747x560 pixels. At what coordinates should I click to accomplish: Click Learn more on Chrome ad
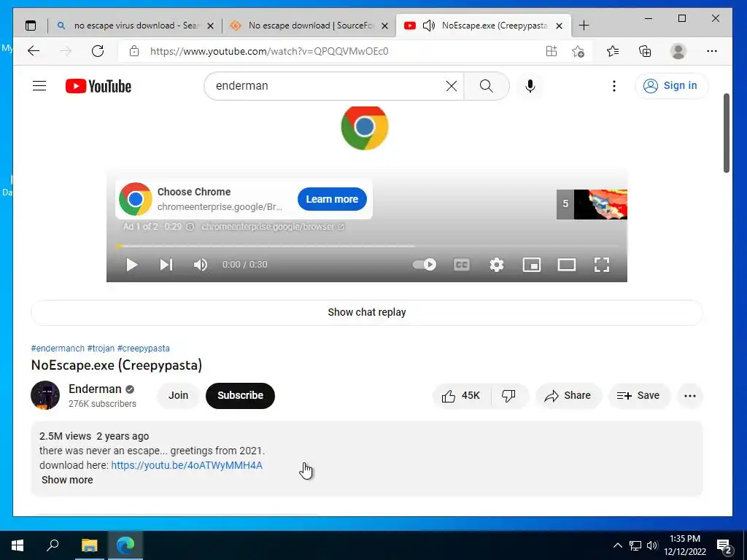click(x=332, y=199)
